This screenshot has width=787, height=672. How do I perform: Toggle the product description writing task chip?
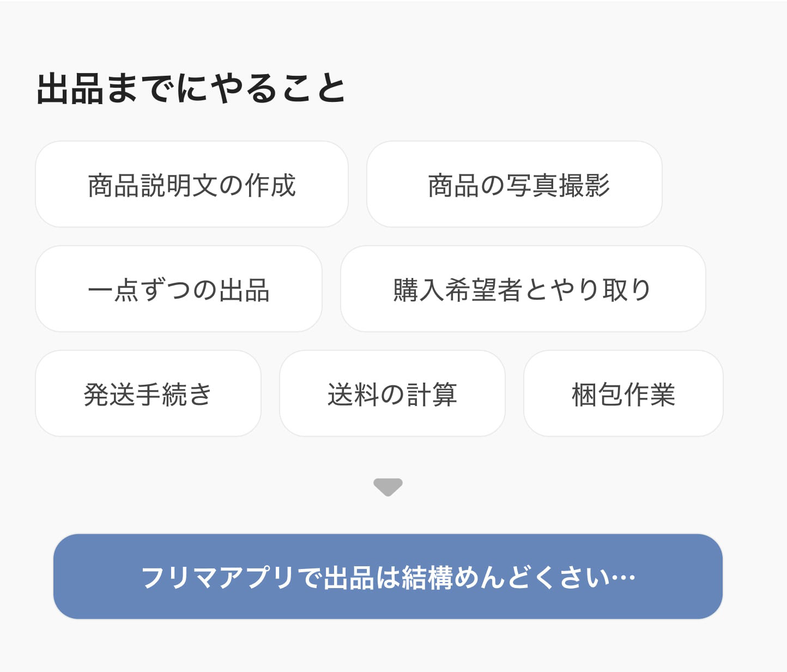coord(192,184)
